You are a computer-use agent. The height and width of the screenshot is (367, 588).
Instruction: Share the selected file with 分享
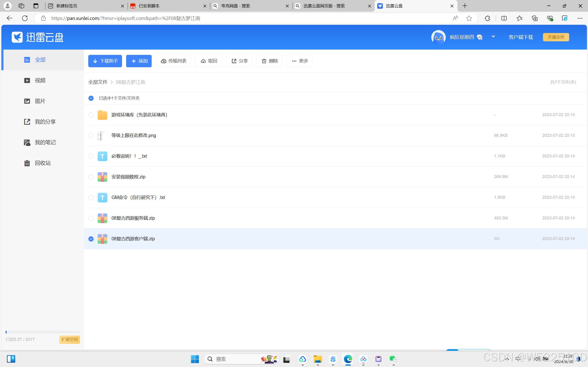pyautogui.click(x=239, y=61)
